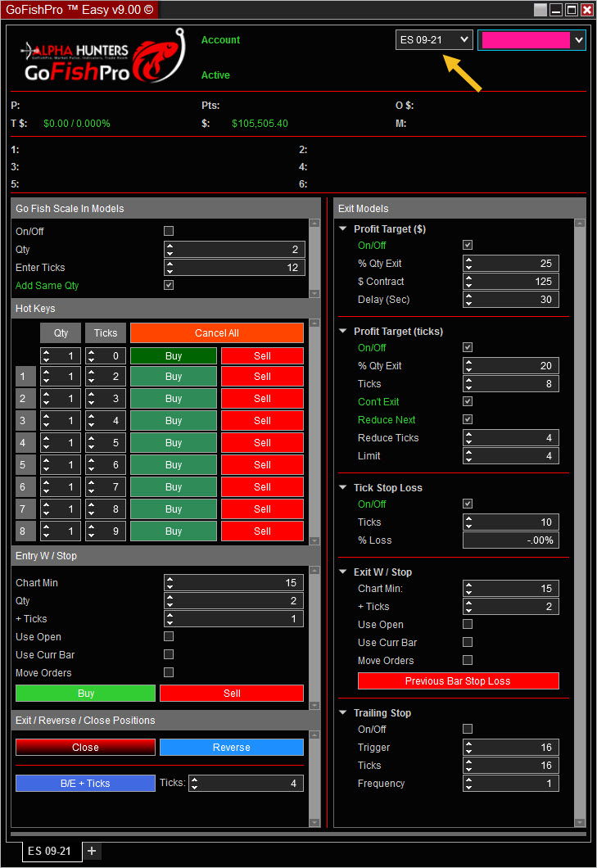
Task: Toggle Entry W/Stop Use Curr Bar checkbox
Action: tap(169, 654)
